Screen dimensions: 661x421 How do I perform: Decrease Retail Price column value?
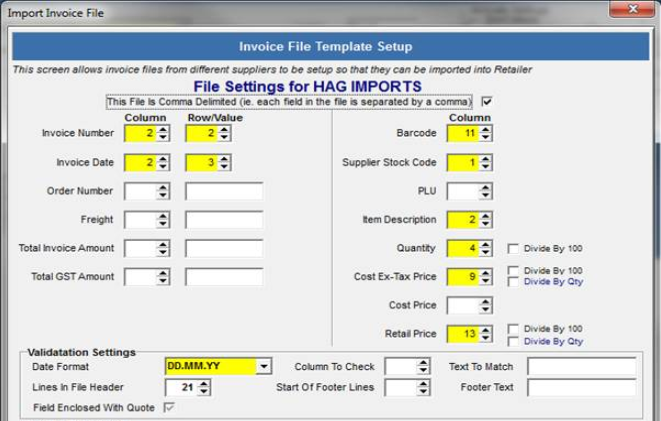click(x=486, y=338)
